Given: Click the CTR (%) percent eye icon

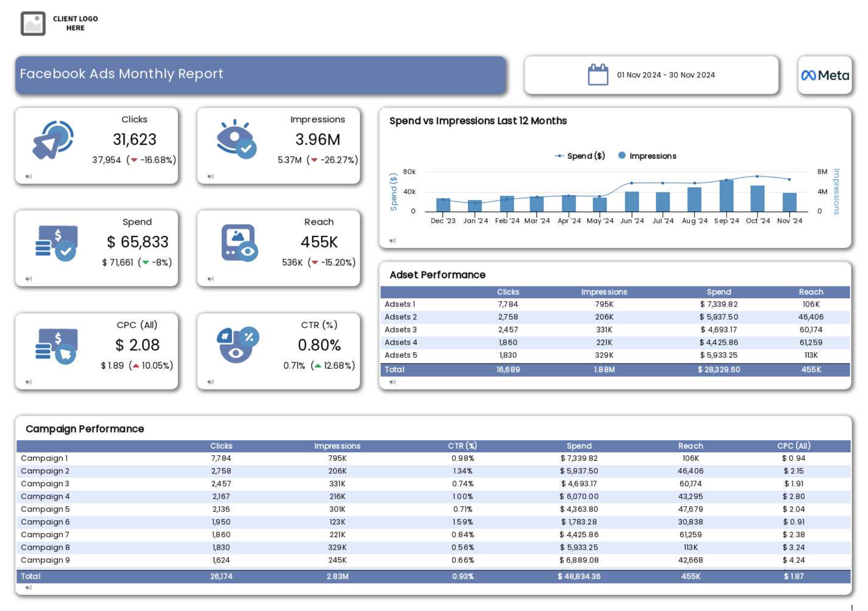Looking at the screenshot, I should 238,345.
